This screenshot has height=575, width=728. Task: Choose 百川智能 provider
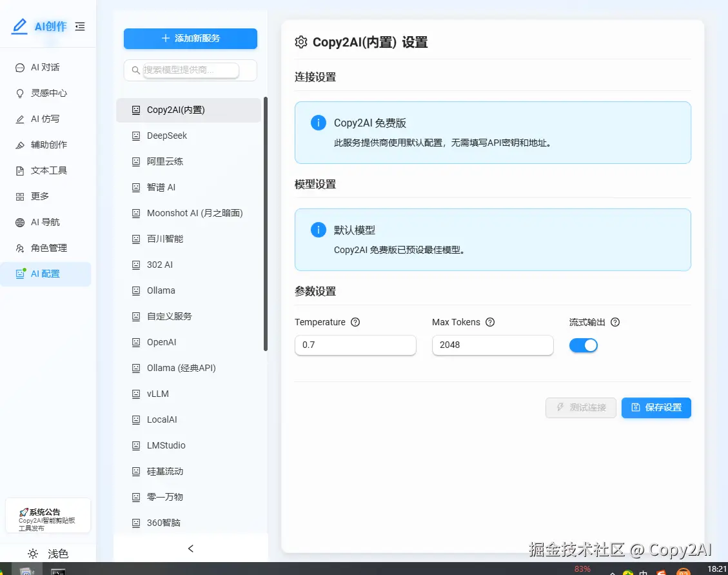click(188, 239)
